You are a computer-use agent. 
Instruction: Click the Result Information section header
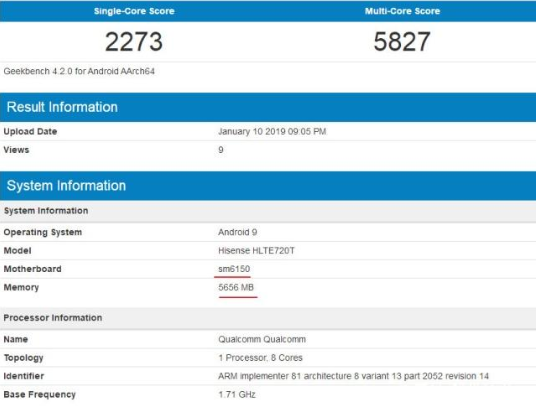tap(268, 107)
